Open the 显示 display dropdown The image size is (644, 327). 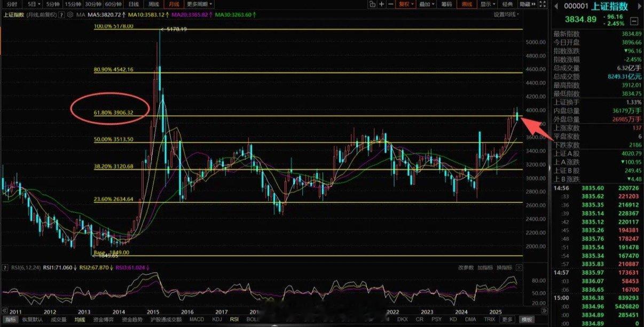[487, 4]
